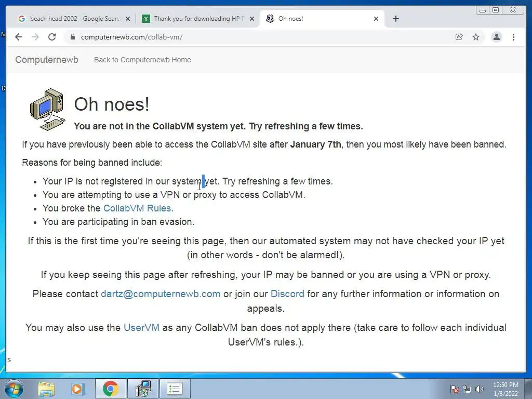532x399 pixels.
Task: Go back to the previous page
Action: tap(19, 37)
